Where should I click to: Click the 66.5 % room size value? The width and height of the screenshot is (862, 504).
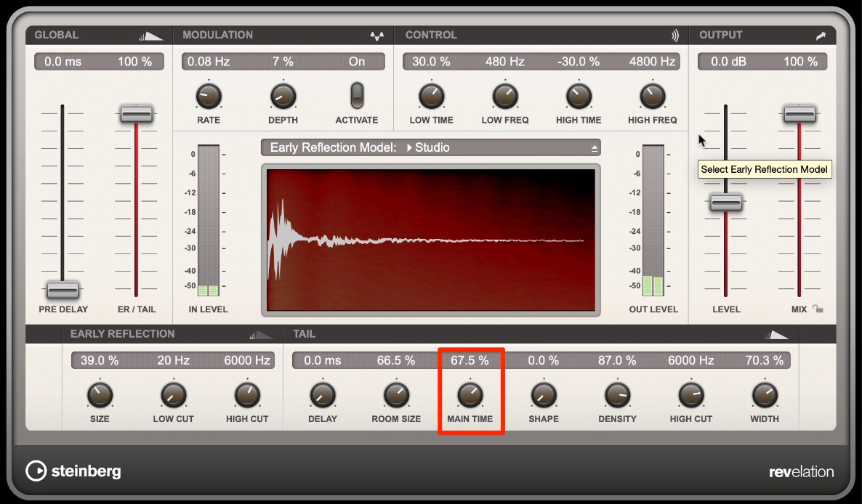click(396, 360)
